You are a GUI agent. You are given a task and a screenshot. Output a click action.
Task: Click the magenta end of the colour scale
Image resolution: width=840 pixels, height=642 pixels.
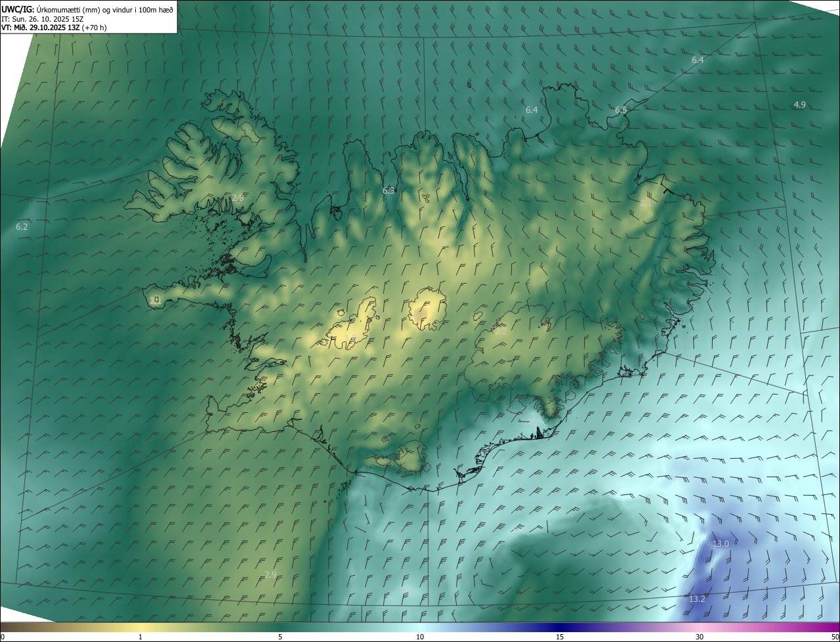tap(830, 627)
